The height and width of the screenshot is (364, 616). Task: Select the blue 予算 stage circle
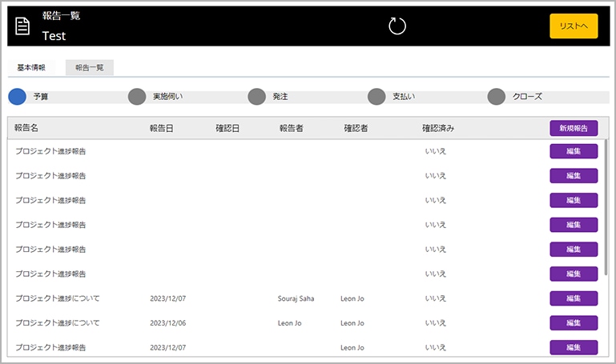point(17,97)
